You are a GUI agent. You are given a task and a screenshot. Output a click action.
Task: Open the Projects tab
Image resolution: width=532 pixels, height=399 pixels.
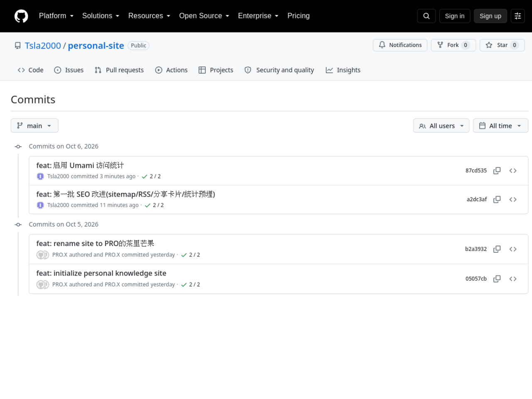(216, 70)
